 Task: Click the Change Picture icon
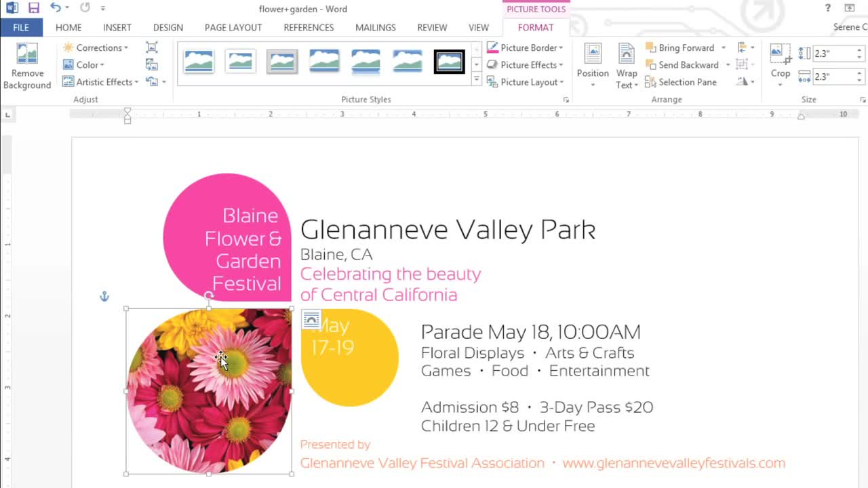point(152,65)
